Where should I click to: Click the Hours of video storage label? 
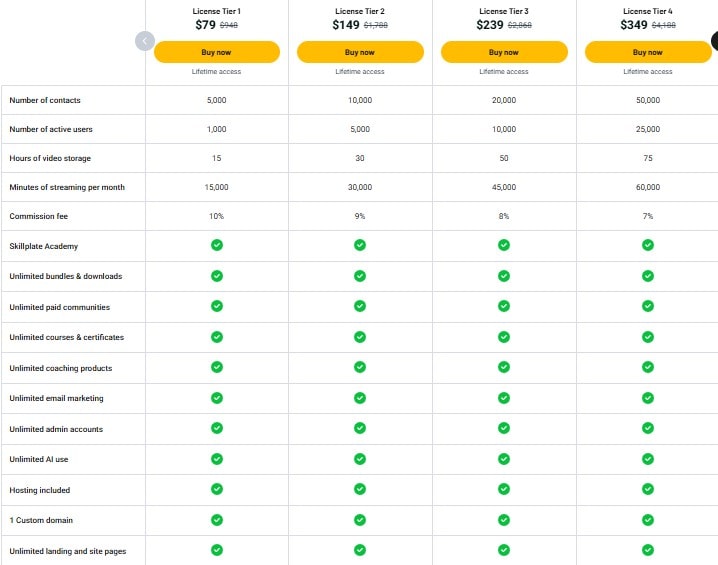(x=50, y=158)
